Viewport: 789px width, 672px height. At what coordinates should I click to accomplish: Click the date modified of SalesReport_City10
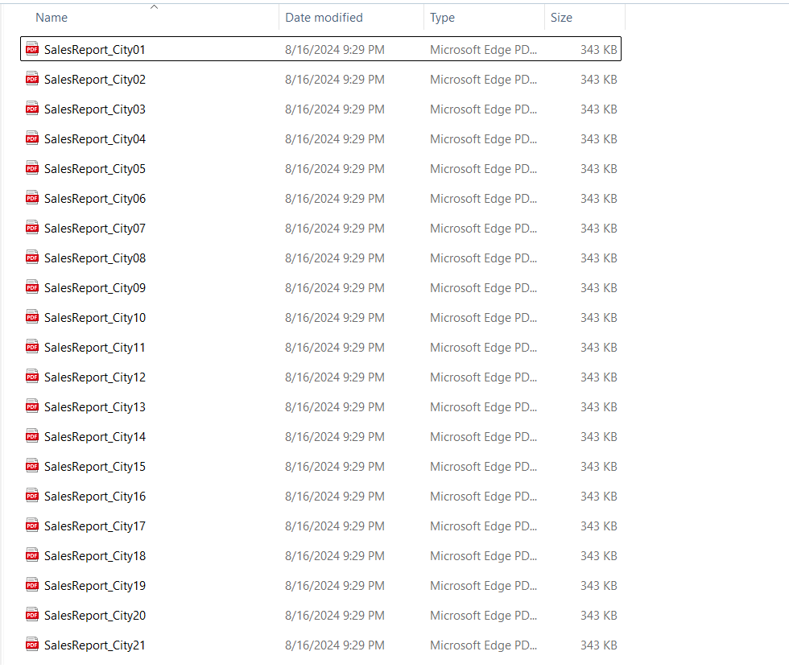click(335, 317)
